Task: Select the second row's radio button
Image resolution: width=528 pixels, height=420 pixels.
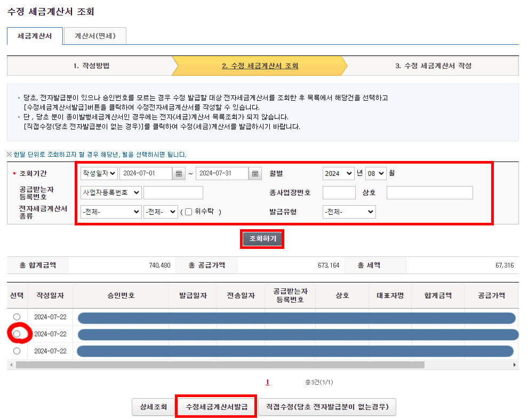Action: (x=17, y=334)
